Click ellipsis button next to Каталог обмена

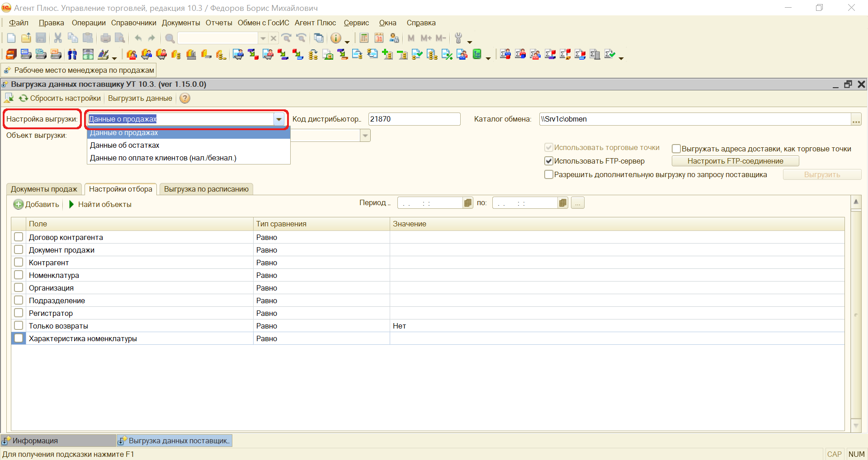click(856, 119)
